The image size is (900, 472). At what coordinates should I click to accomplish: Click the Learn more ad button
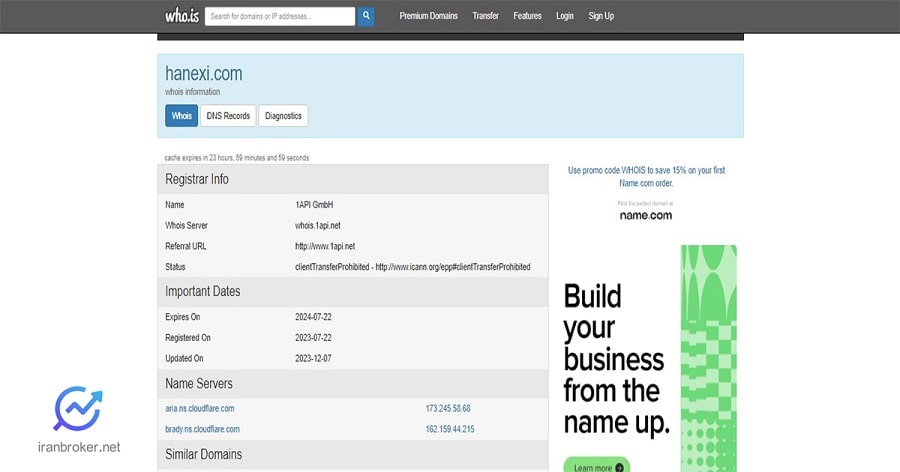(597, 466)
